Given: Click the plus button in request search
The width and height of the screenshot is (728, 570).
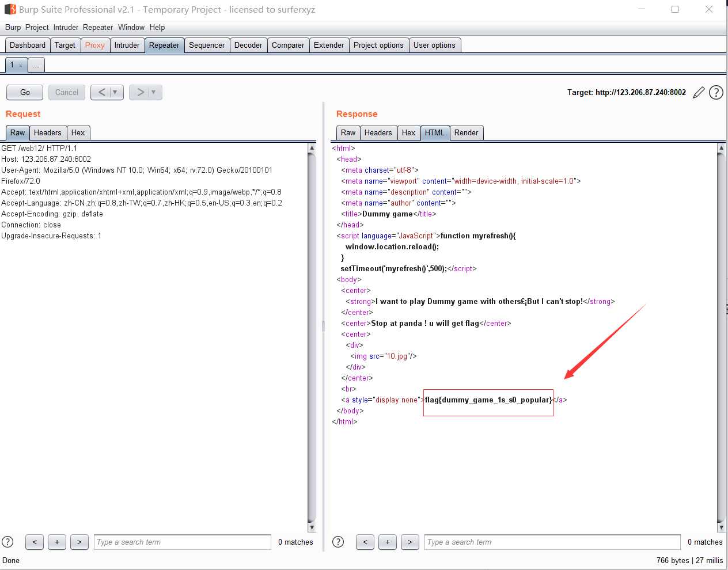Looking at the screenshot, I should pos(56,542).
